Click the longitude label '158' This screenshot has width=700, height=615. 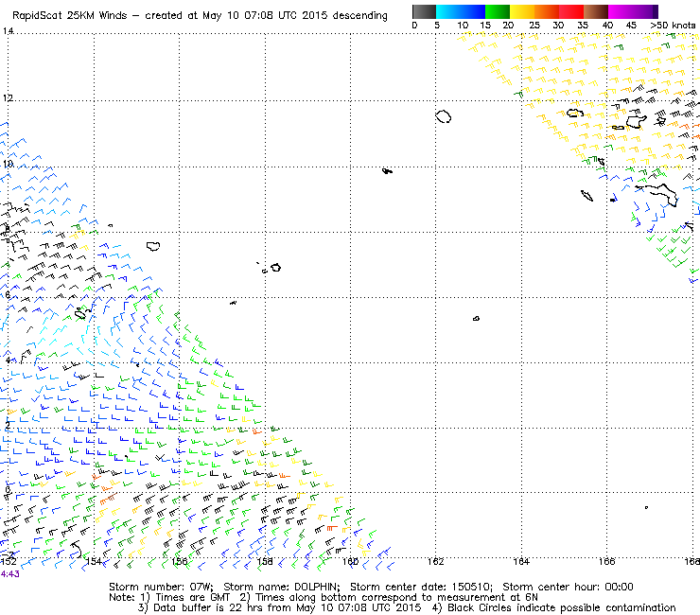265,561
